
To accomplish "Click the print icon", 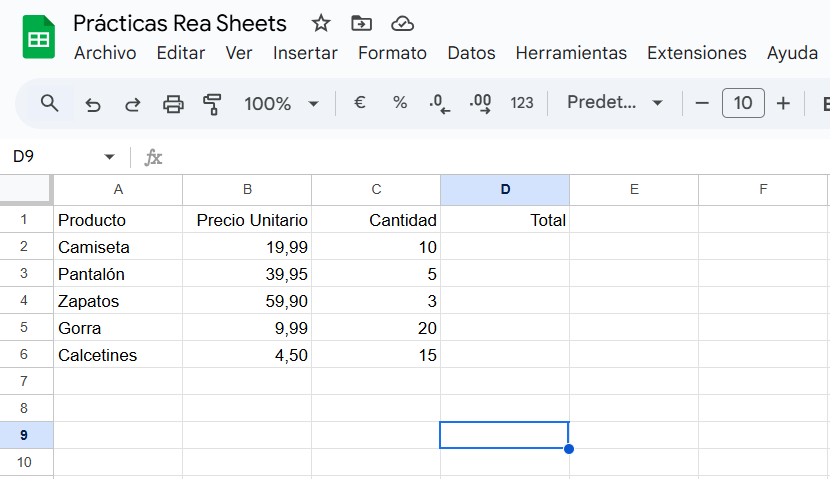I will [x=173, y=103].
